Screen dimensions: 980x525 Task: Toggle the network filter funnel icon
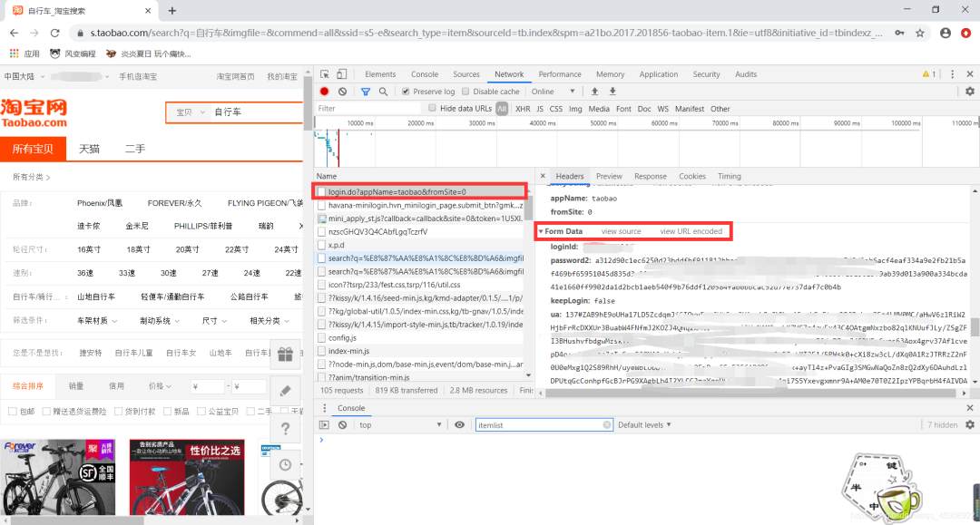366,92
